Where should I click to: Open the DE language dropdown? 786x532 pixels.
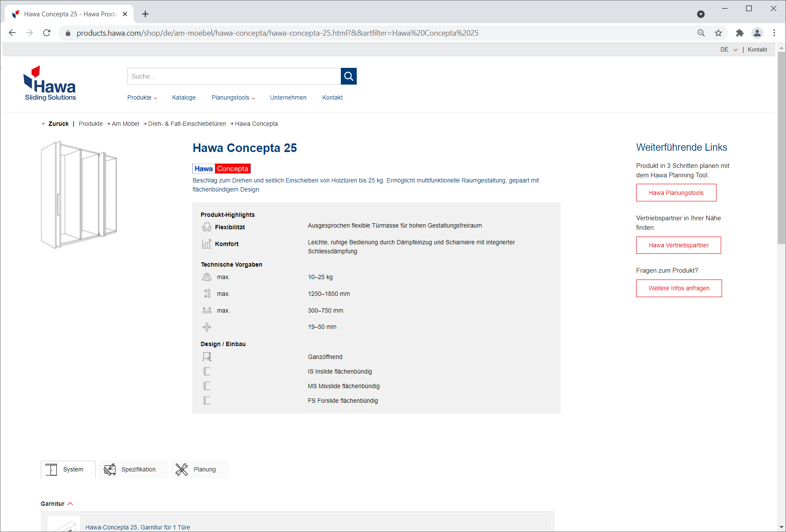[x=729, y=49]
